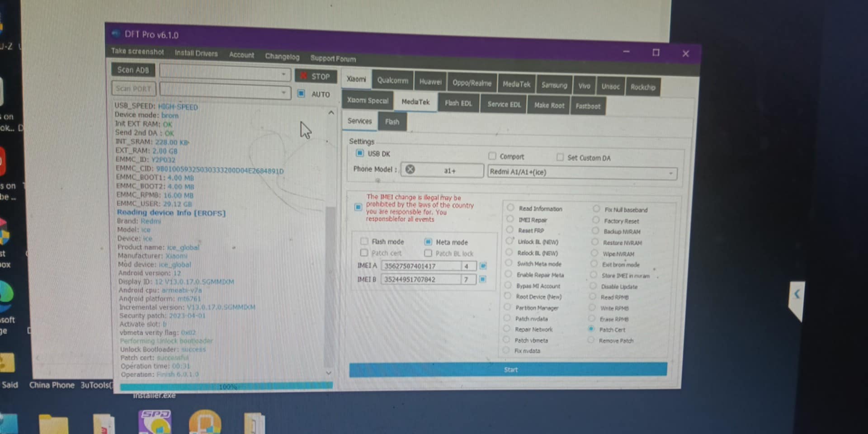Enable Set Custom DA checkbox
This screenshot has width=868, height=434.
[x=560, y=157]
